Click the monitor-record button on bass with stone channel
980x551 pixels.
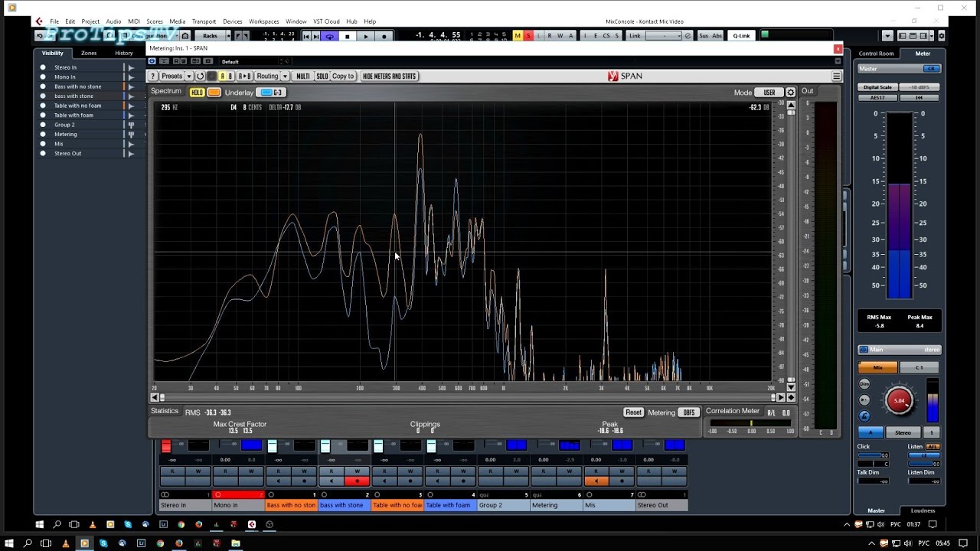[x=357, y=481]
